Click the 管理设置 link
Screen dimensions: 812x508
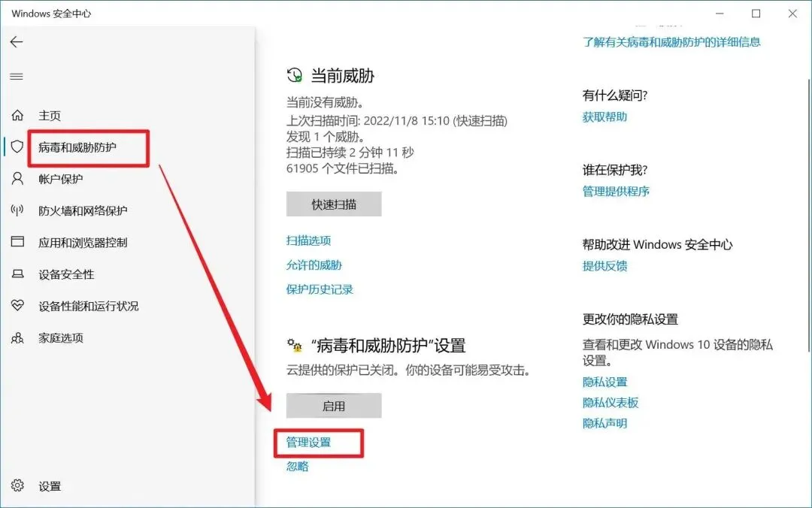(x=309, y=442)
